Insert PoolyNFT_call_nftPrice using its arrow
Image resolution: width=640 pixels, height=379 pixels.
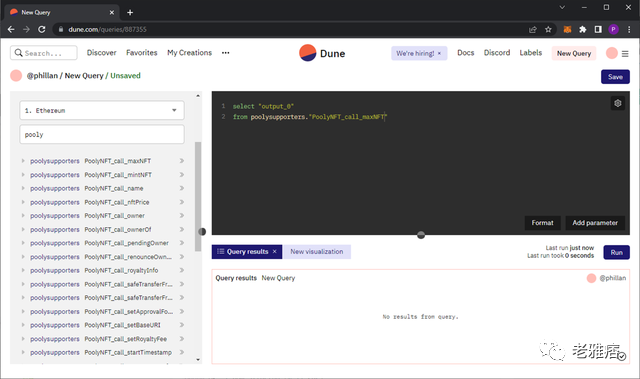[x=182, y=202]
